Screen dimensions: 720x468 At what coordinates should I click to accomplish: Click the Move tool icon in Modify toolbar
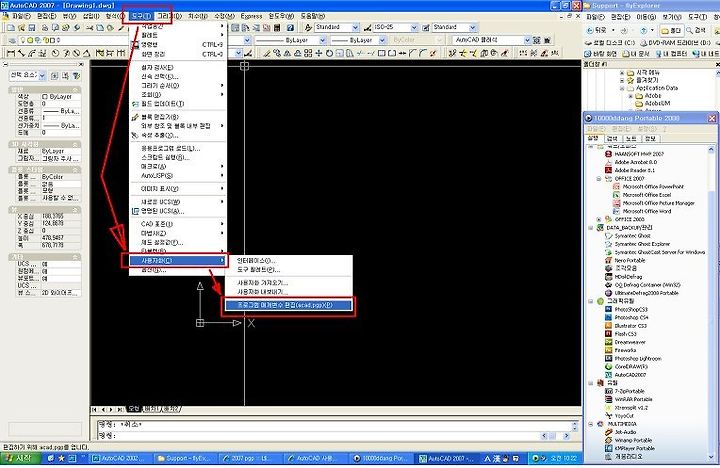(x=319, y=53)
